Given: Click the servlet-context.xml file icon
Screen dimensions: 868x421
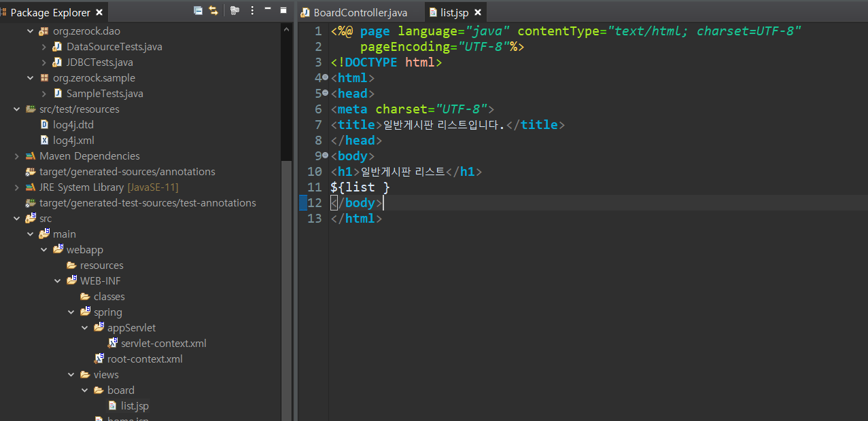Looking at the screenshot, I should tap(113, 343).
